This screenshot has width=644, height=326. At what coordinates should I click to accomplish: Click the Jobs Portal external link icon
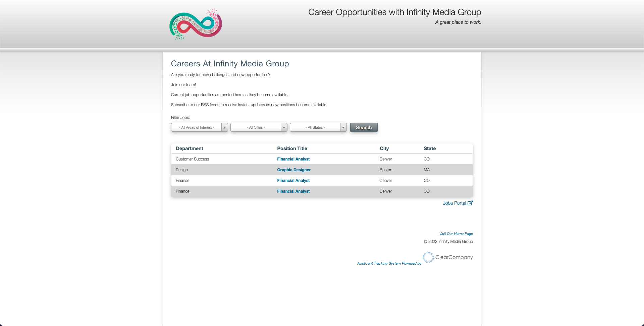pos(470,203)
